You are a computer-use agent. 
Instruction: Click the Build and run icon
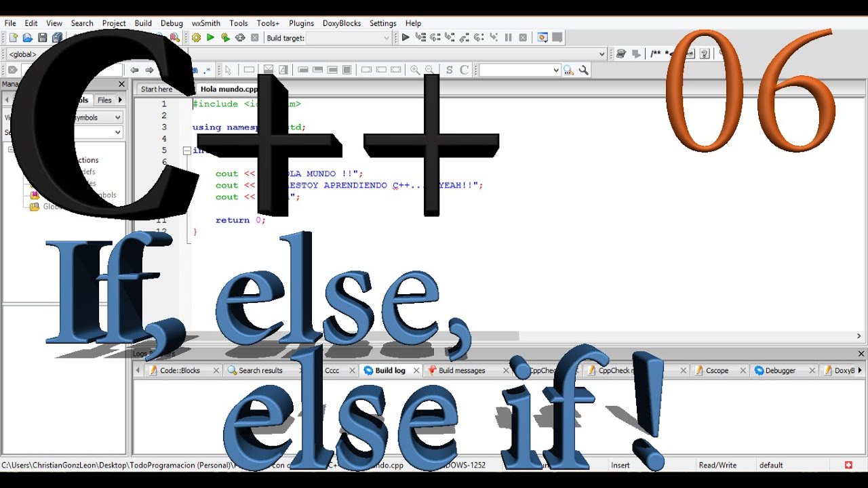(x=225, y=38)
